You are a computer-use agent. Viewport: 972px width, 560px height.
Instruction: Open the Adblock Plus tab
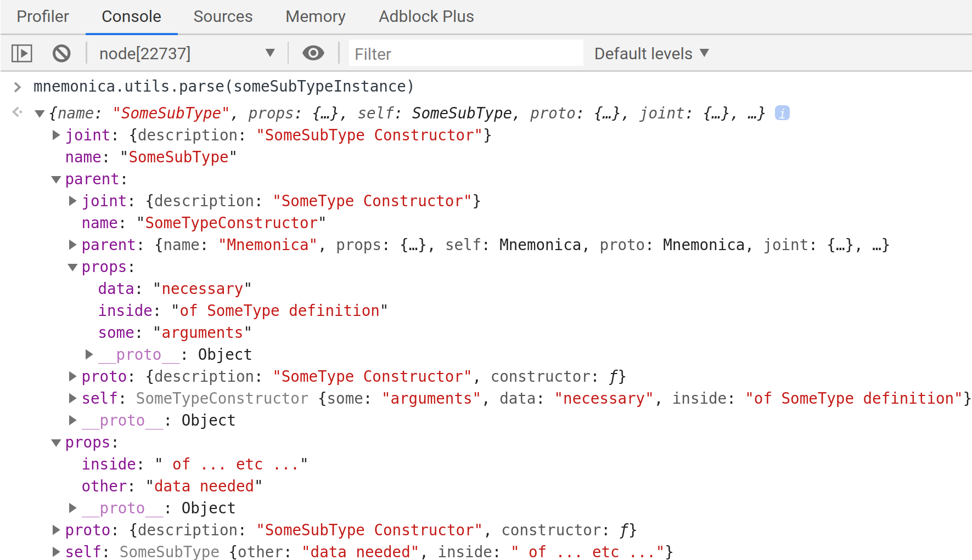pos(426,16)
